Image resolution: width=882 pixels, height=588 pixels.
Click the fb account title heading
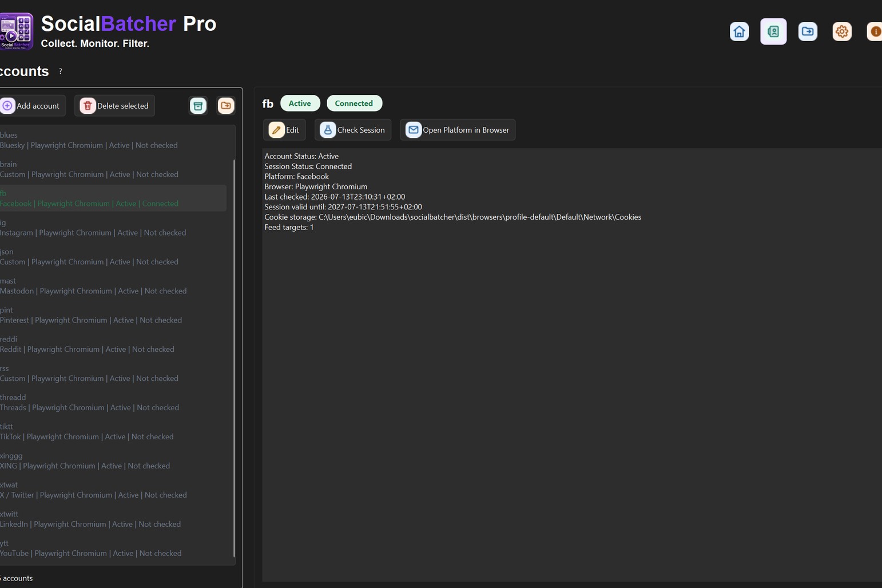(268, 104)
